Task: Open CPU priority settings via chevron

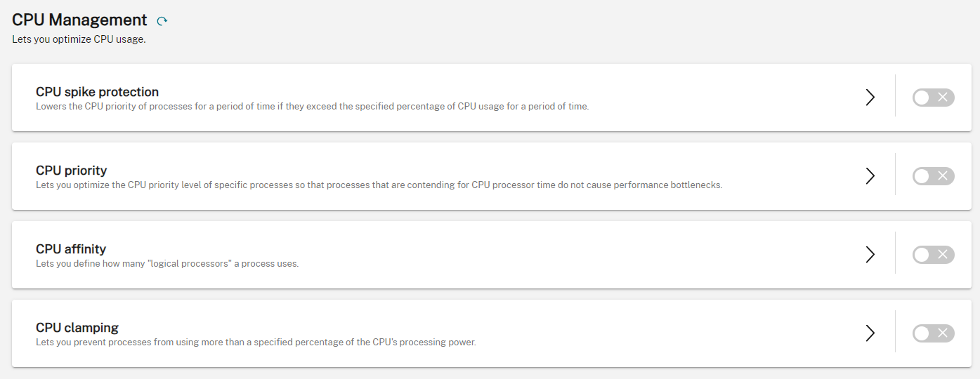Action: pyautogui.click(x=870, y=176)
